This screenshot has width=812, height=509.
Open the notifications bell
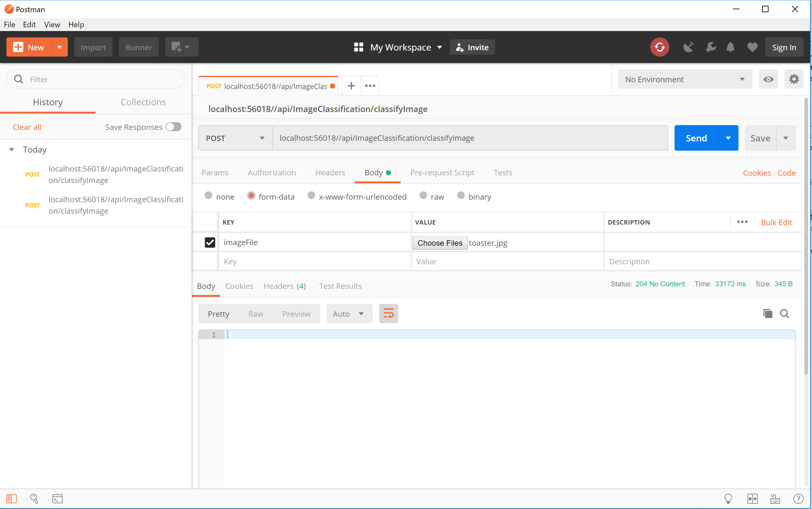730,47
